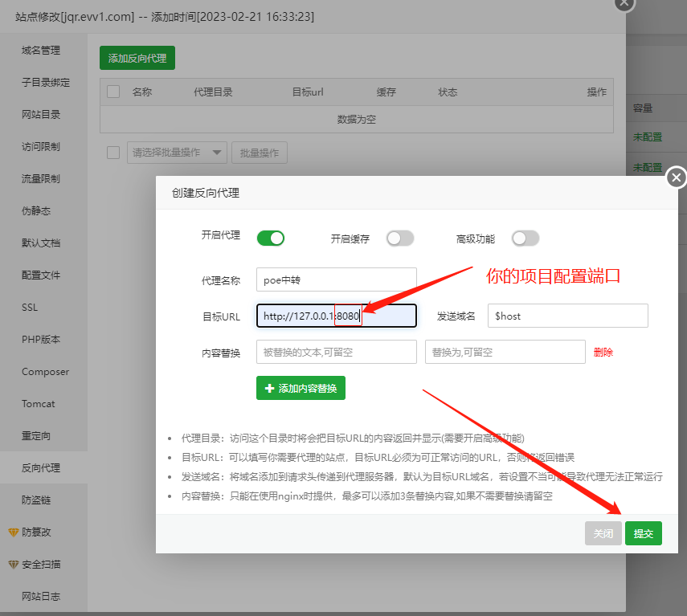Click the red 删除 link
Image resolution: width=687 pixels, height=616 pixels.
603,352
